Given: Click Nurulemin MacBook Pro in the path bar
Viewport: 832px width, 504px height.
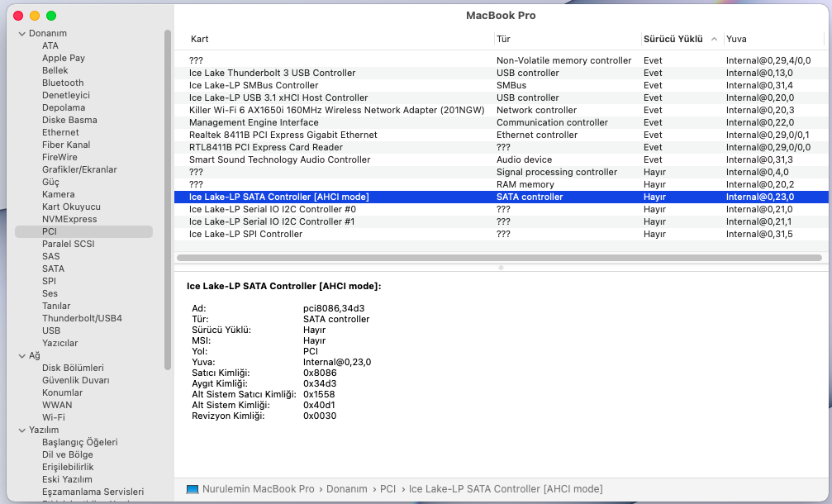Looking at the screenshot, I should (x=258, y=489).
